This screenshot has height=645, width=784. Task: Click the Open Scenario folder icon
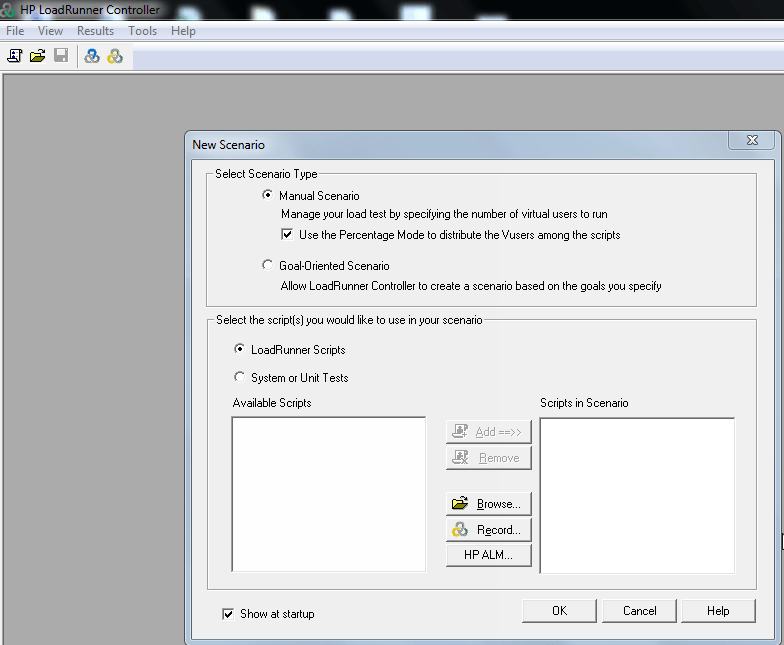pyautogui.click(x=38, y=56)
